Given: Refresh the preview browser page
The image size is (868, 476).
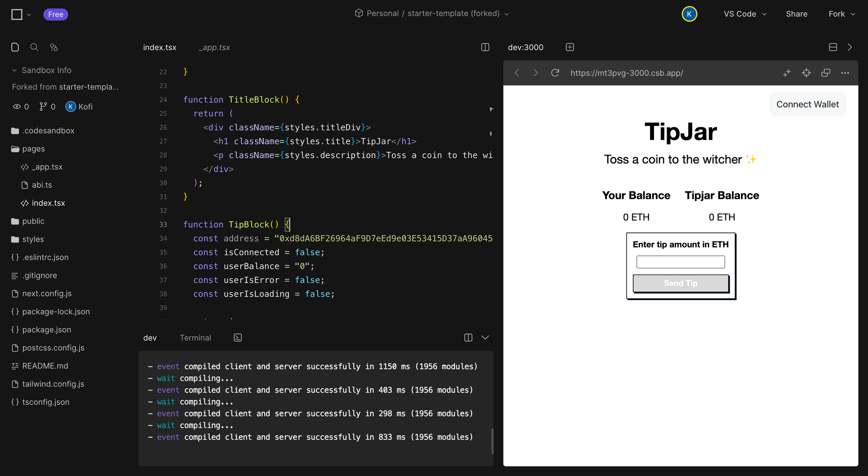Looking at the screenshot, I should pyautogui.click(x=555, y=73).
